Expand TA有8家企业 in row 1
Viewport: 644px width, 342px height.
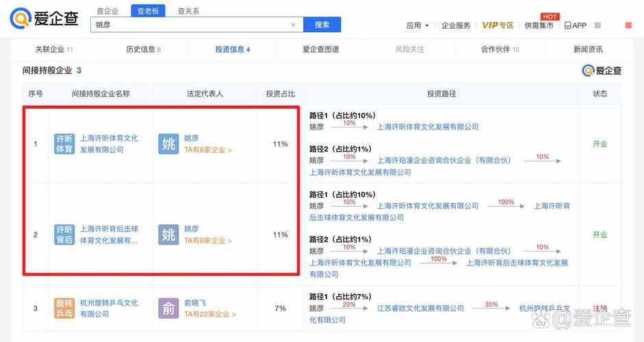tap(208, 150)
